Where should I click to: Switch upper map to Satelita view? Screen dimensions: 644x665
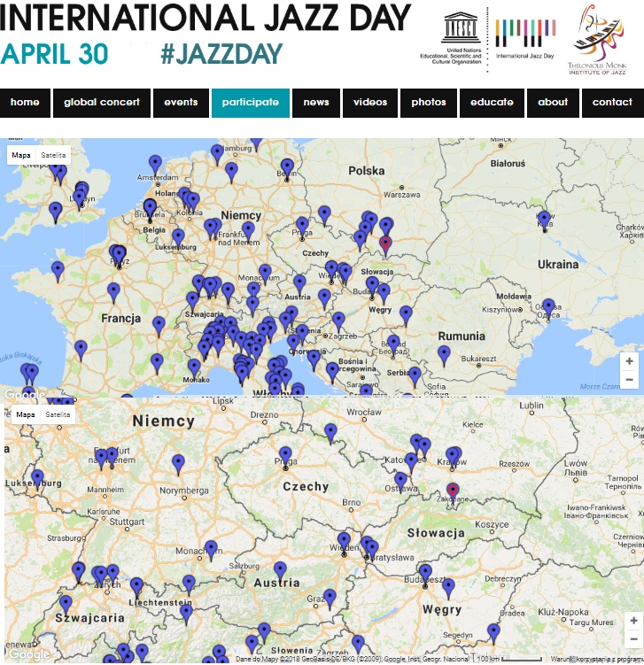[x=54, y=155]
